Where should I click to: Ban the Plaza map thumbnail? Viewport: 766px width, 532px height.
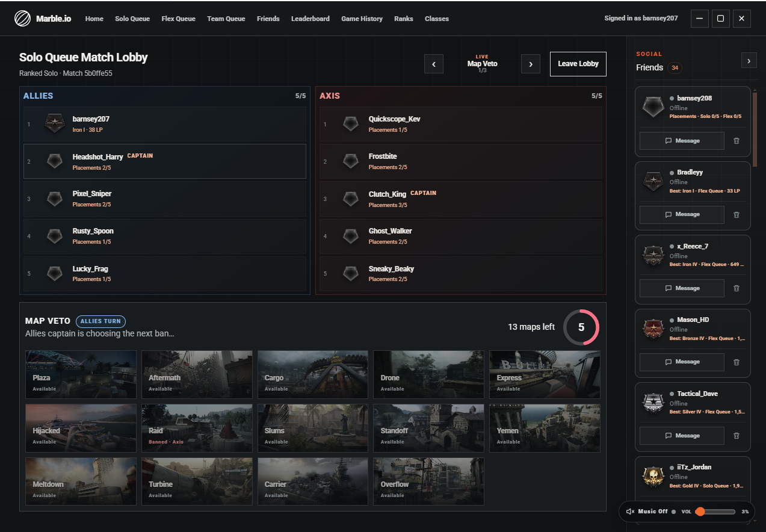pyautogui.click(x=81, y=374)
